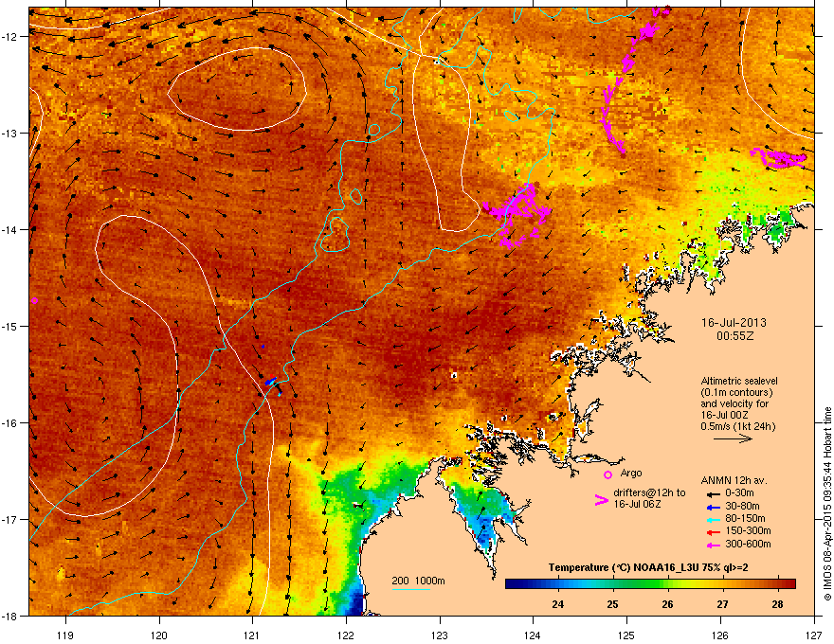
Task: Click the magenta drifter track cluster near 124E, 13.8S
Action: pos(517,214)
